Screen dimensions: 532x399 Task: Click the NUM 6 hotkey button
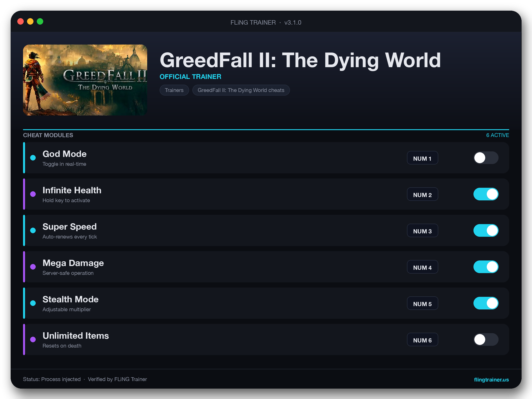pyautogui.click(x=422, y=339)
